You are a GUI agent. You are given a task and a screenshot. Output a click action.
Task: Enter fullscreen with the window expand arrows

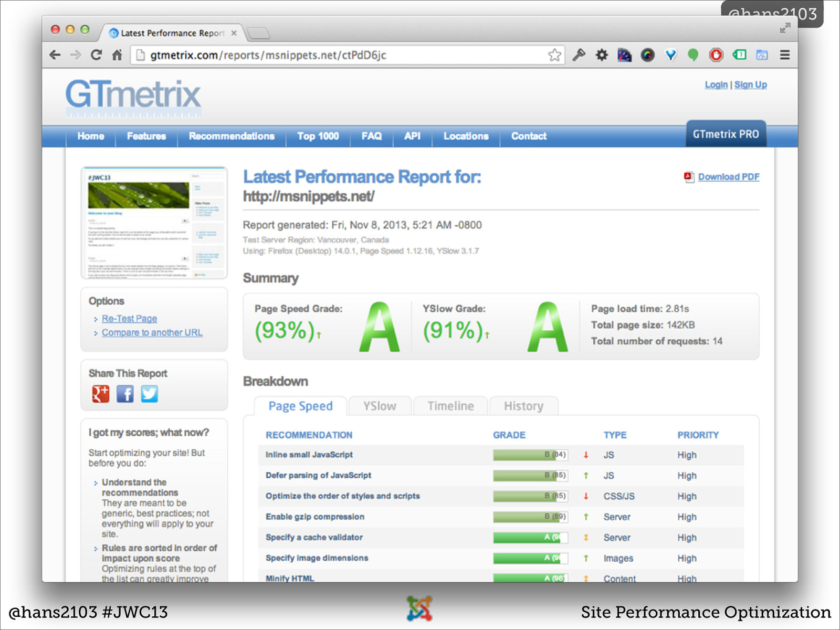[x=785, y=28]
